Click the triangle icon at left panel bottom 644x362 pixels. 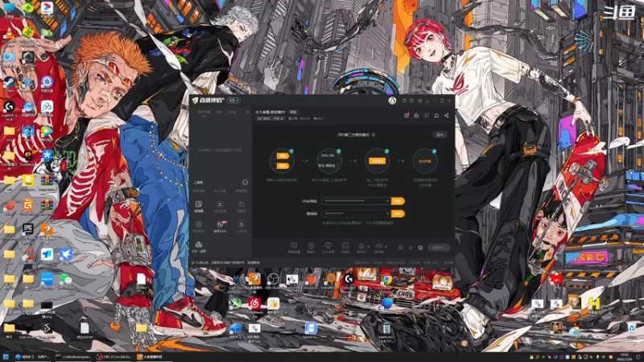click(x=198, y=245)
